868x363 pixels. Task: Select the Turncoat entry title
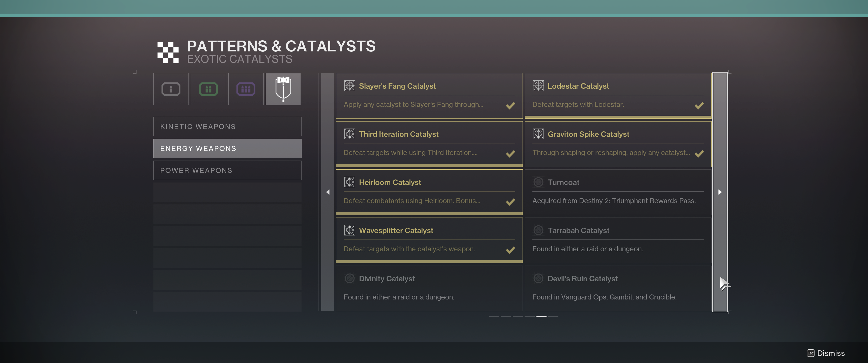coord(563,183)
